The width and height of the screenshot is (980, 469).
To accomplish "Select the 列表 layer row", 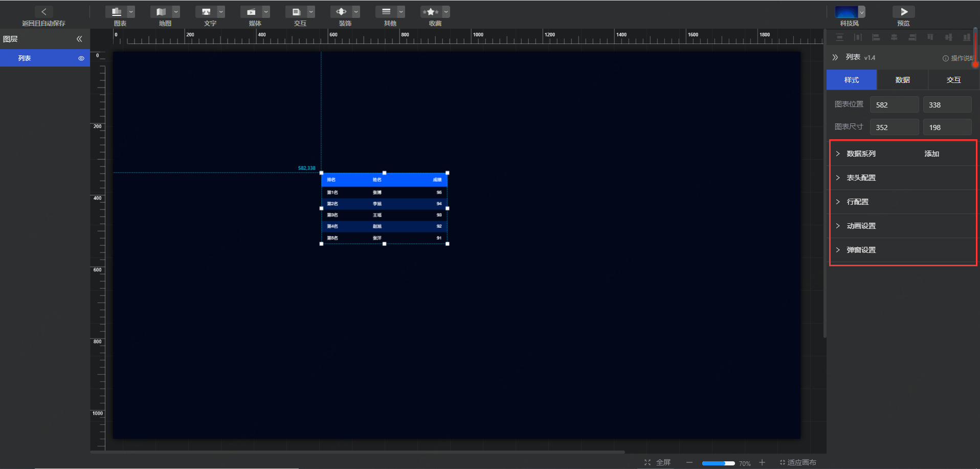I will tap(45, 58).
